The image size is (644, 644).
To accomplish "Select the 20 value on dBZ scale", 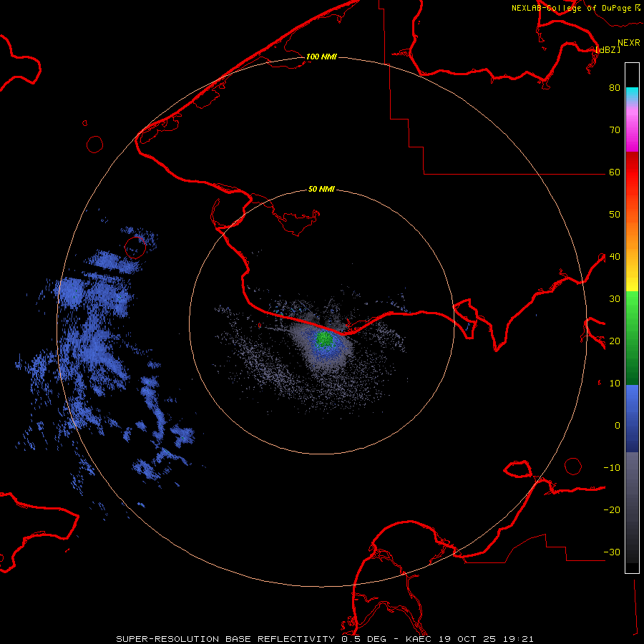I will tap(615, 341).
